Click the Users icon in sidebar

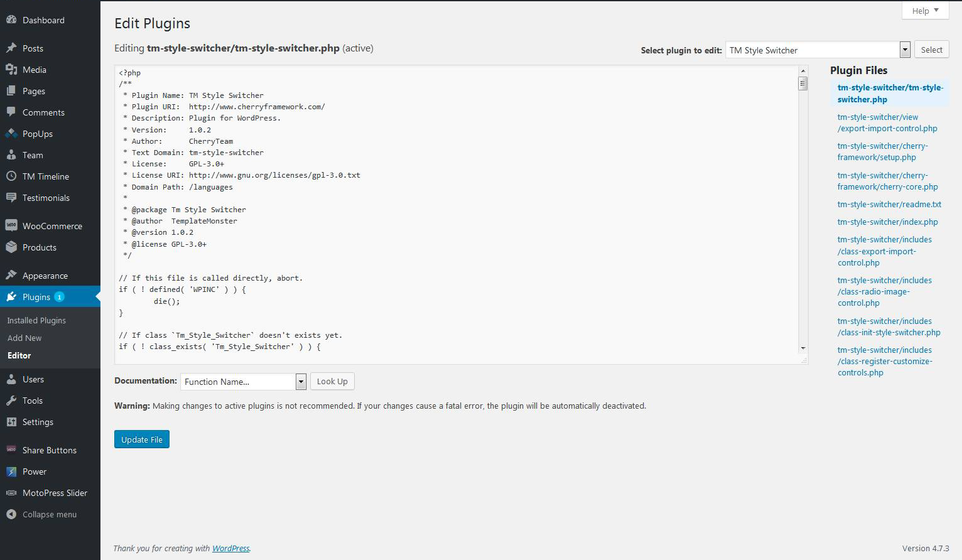point(11,379)
